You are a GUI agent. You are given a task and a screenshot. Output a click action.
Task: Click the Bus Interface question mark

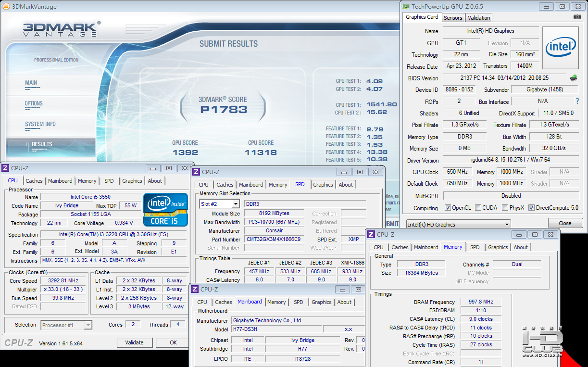(577, 101)
